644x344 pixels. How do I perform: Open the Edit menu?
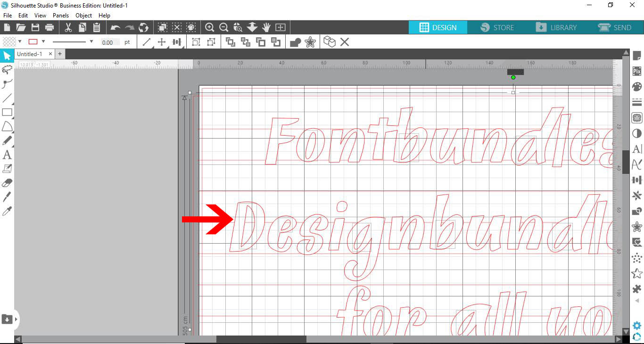[23, 16]
